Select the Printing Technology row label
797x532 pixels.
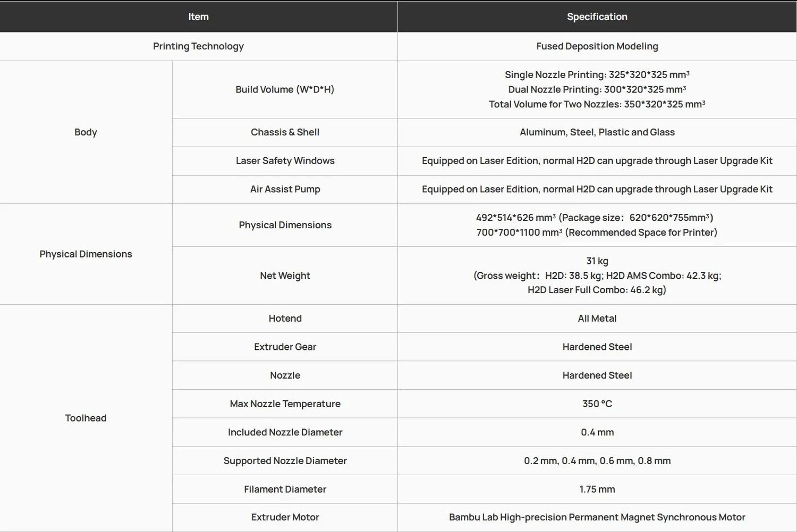point(198,46)
